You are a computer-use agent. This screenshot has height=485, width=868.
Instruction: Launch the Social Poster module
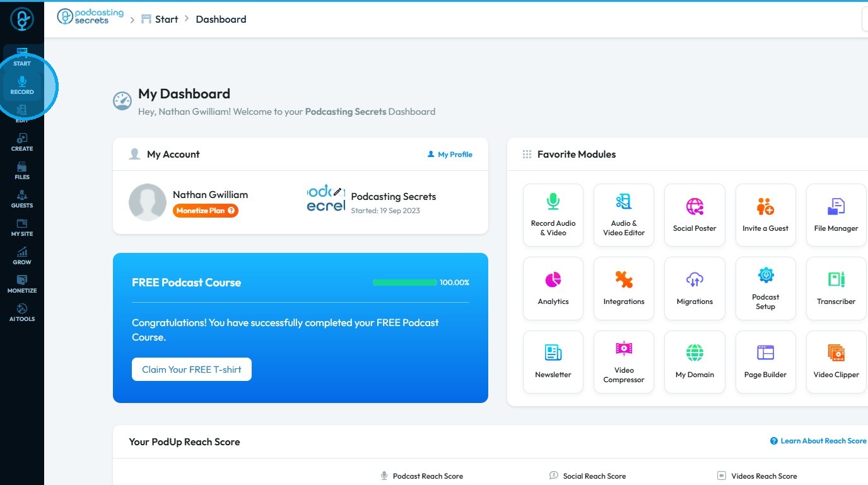click(695, 214)
